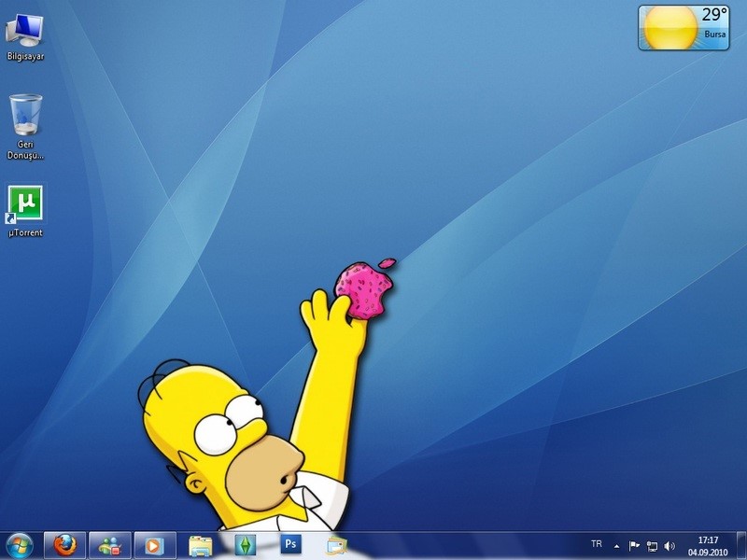This screenshot has height=560, width=747.
Task: Select the µTorrent desktop shortcut
Action: pos(25,211)
